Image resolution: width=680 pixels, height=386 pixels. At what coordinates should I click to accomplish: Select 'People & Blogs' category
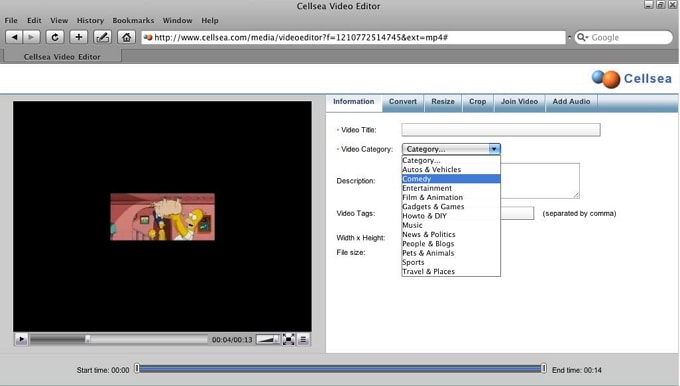451,244
